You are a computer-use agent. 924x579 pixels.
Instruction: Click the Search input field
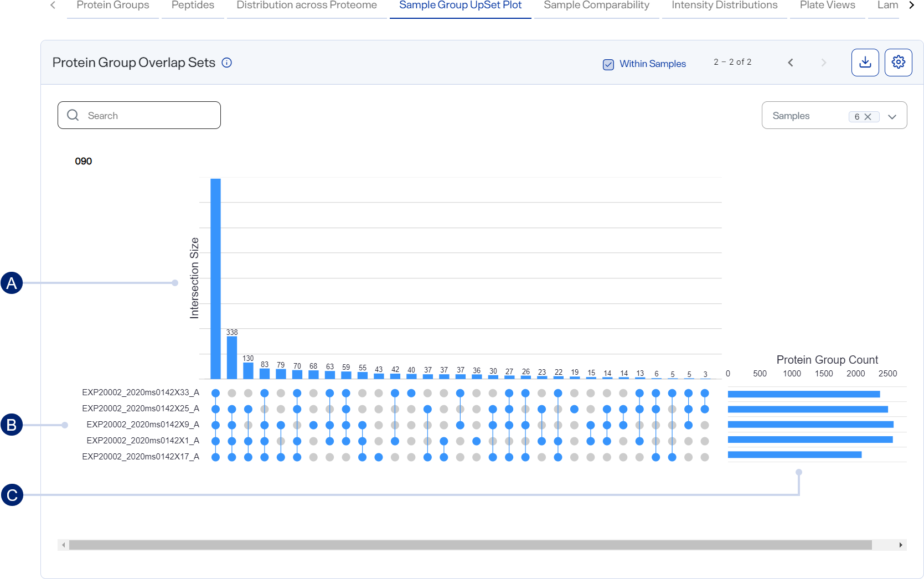pyautogui.click(x=139, y=115)
